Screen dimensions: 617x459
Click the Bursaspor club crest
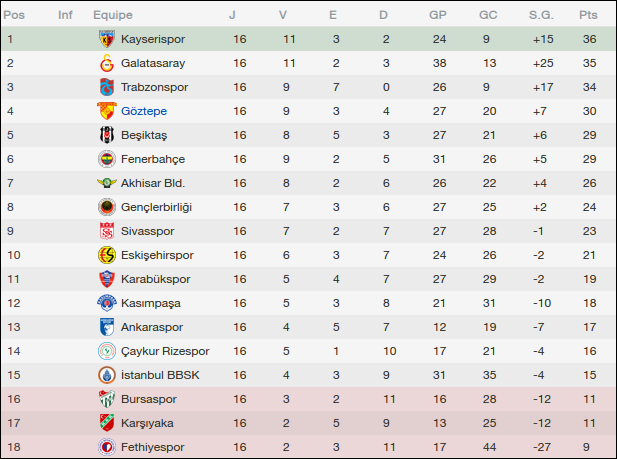106,399
